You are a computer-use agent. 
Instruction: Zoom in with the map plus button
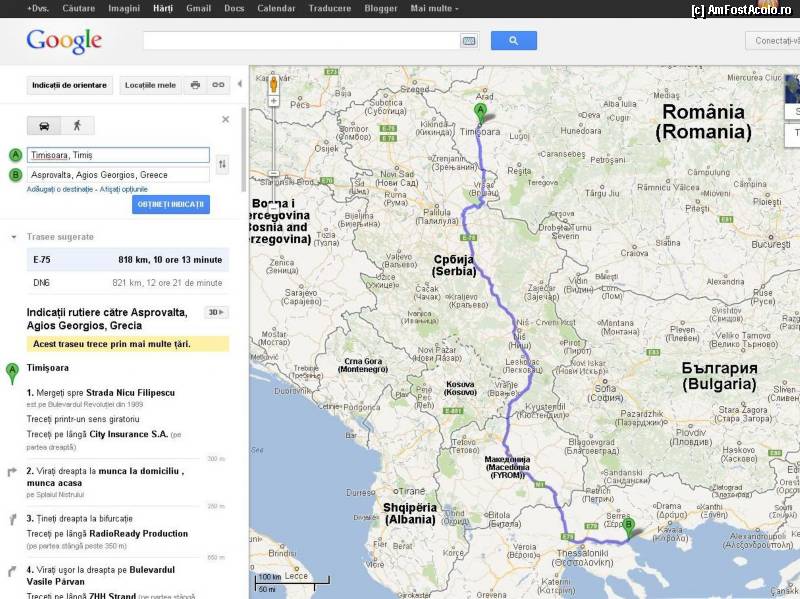[x=273, y=102]
